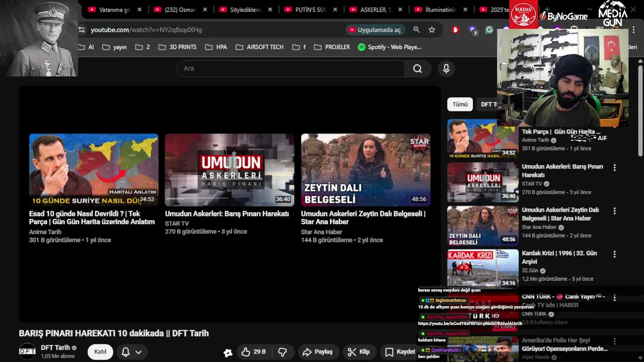Viewport: 644px width, 362px height.
Task: Open the 3D PRINTS bookmark folder
Action: [x=177, y=47]
